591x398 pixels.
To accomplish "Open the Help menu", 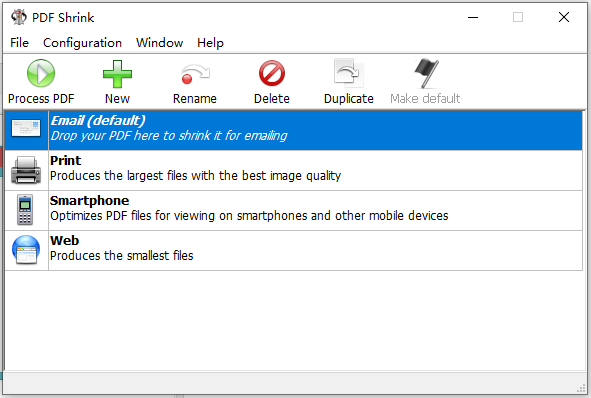I will click(x=210, y=43).
